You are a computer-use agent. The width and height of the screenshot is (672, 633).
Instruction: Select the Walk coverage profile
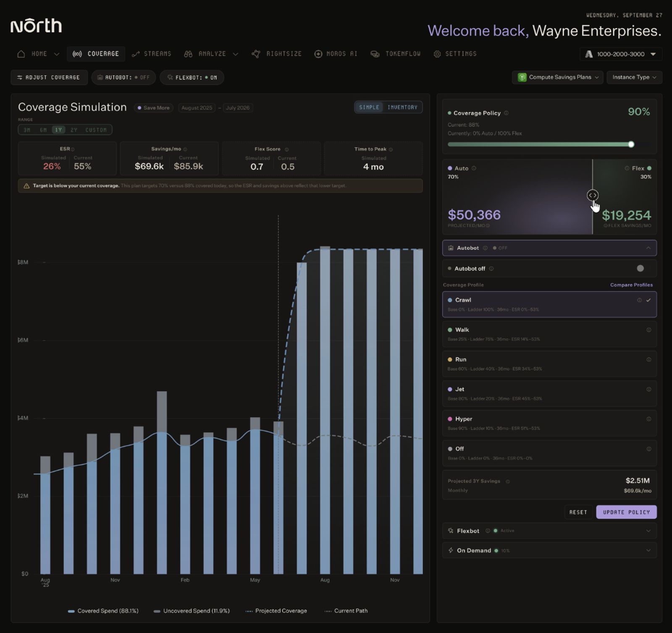pyautogui.click(x=549, y=334)
